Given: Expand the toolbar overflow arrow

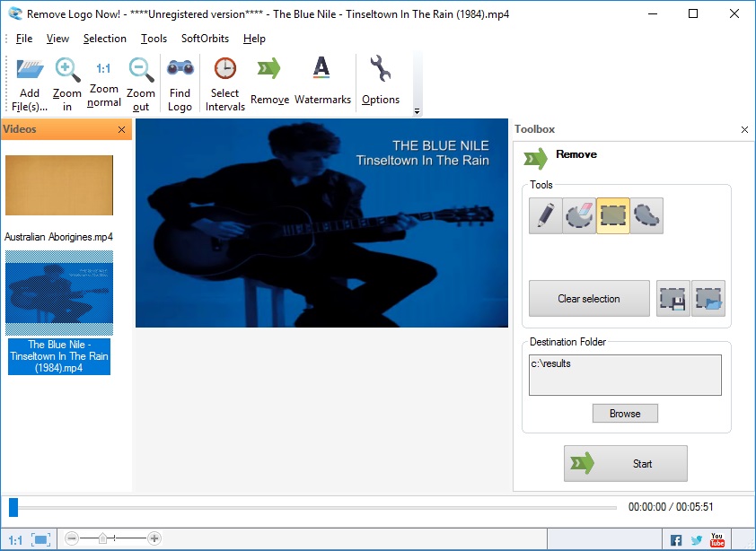Looking at the screenshot, I should click(x=417, y=111).
